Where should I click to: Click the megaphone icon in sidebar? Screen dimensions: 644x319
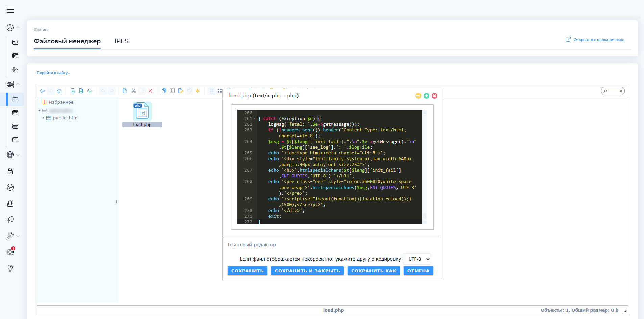coord(10,220)
